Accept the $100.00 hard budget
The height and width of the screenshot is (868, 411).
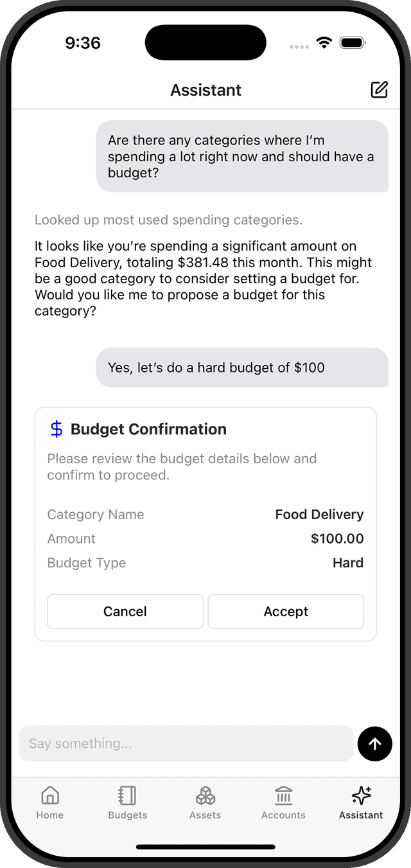[286, 611]
